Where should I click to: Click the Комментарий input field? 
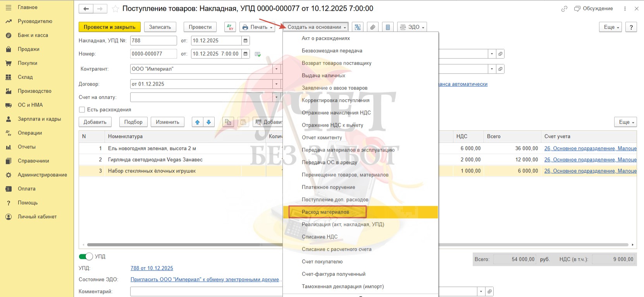(304, 292)
